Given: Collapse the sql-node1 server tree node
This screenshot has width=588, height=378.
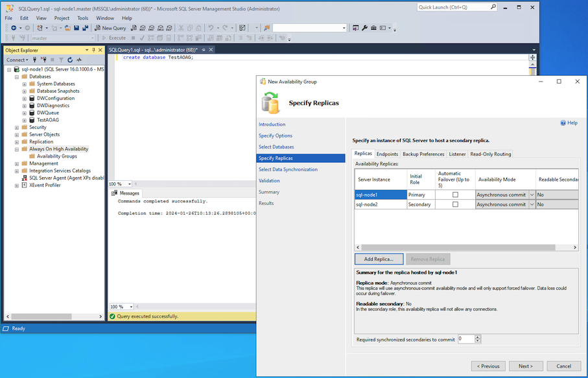Looking at the screenshot, I should tap(9, 69).
